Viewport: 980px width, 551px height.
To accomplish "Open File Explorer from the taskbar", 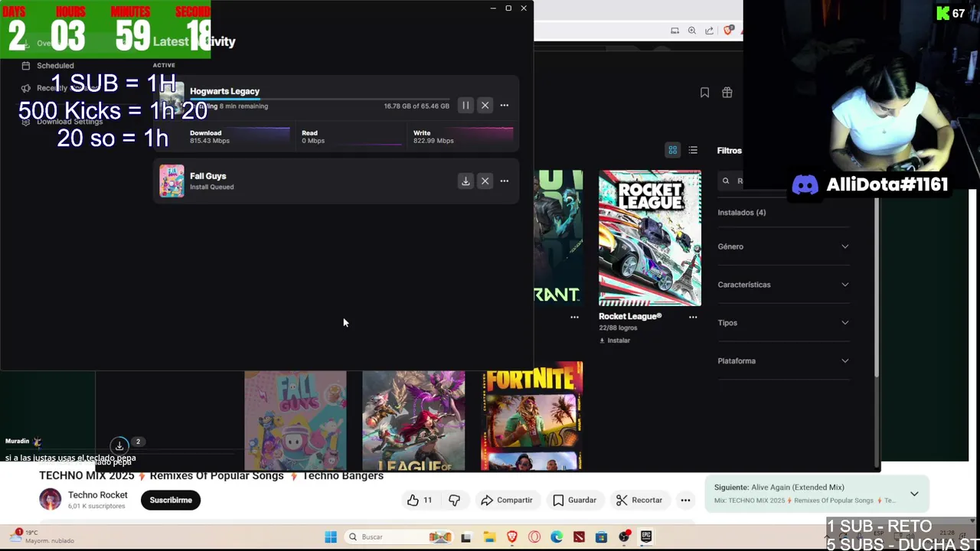I will pyautogui.click(x=489, y=537).
